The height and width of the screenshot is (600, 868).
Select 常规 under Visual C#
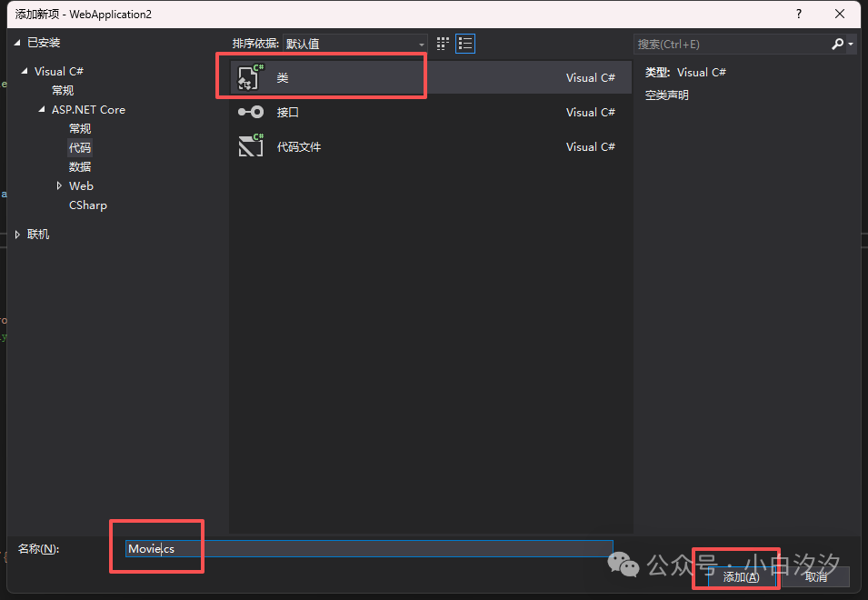tap(63, 90)
